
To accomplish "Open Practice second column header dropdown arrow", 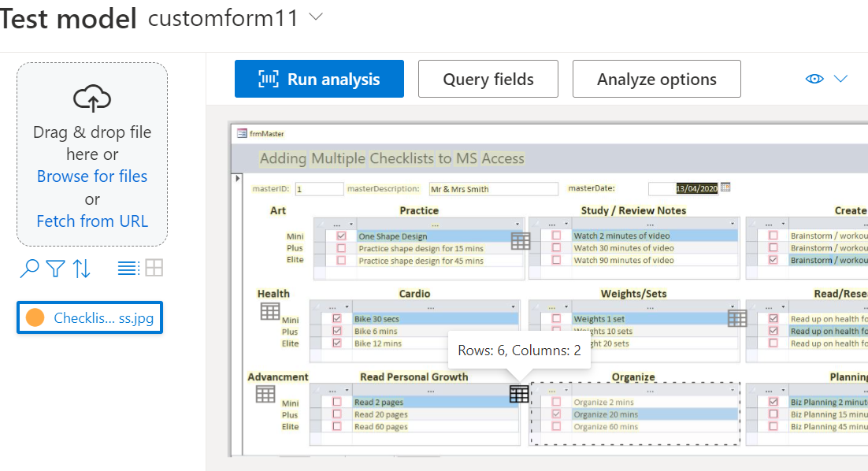I will click(x=517, y=224).
